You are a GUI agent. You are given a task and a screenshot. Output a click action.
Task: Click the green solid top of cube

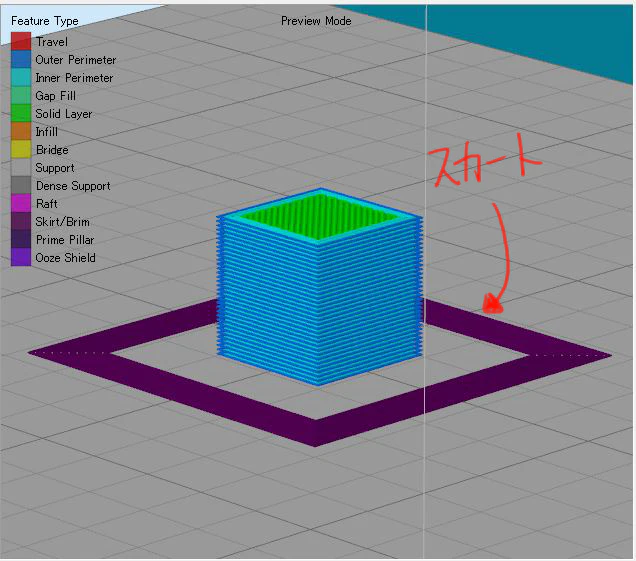pyautogui.click(x=319, y=216)
